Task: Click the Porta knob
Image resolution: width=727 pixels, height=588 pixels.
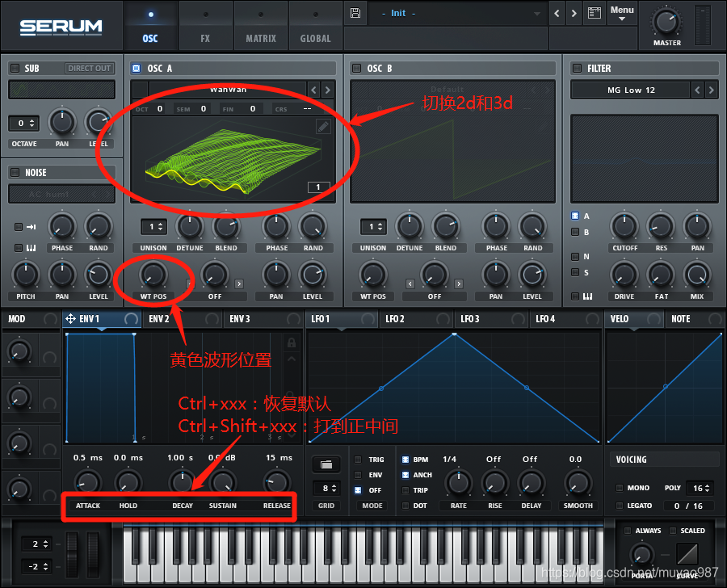Action: (642, 555)
